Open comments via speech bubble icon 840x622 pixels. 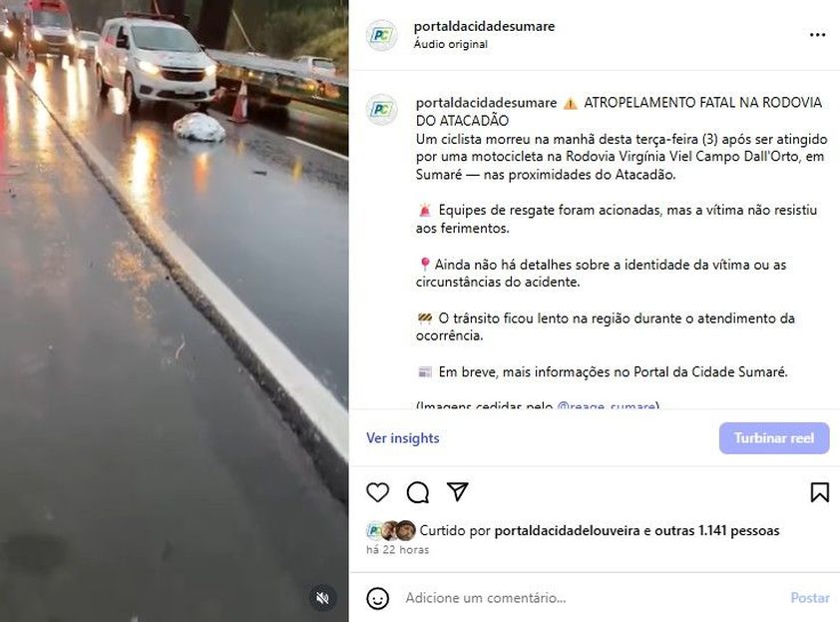click(x=418, y=491)
